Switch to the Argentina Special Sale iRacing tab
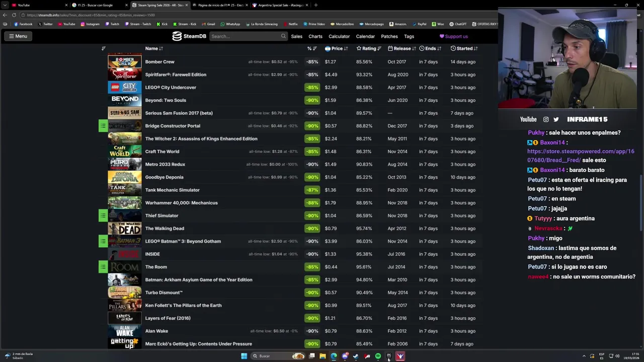644x362 pixels. tap(280, 5)
